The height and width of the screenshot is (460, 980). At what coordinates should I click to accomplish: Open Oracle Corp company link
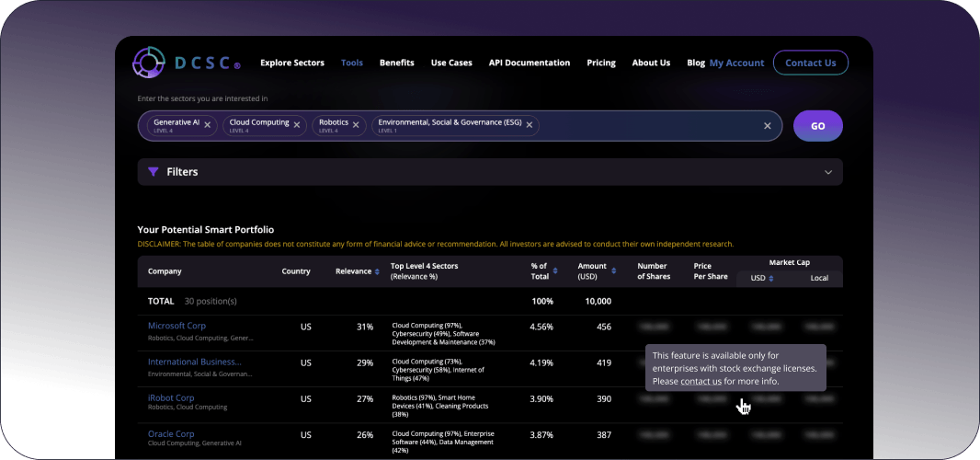(x=171, y=433)
